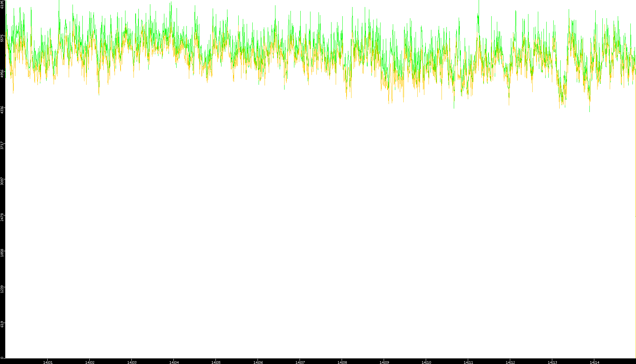Click the 14:01 time axis label

tap(48, 362)
